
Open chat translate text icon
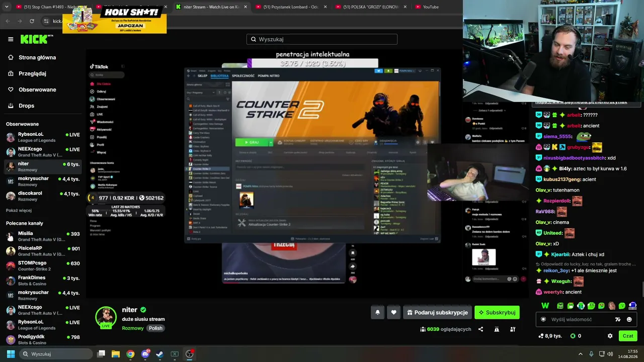618,319
